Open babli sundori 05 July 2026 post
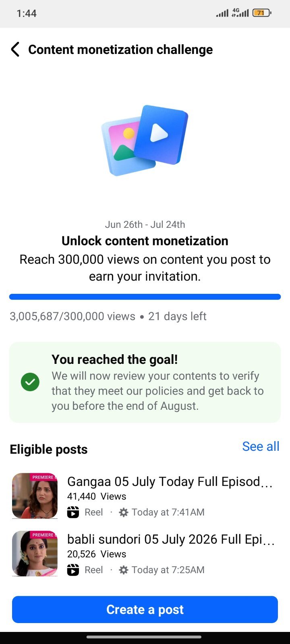290x644 pixels. (171, 539)
